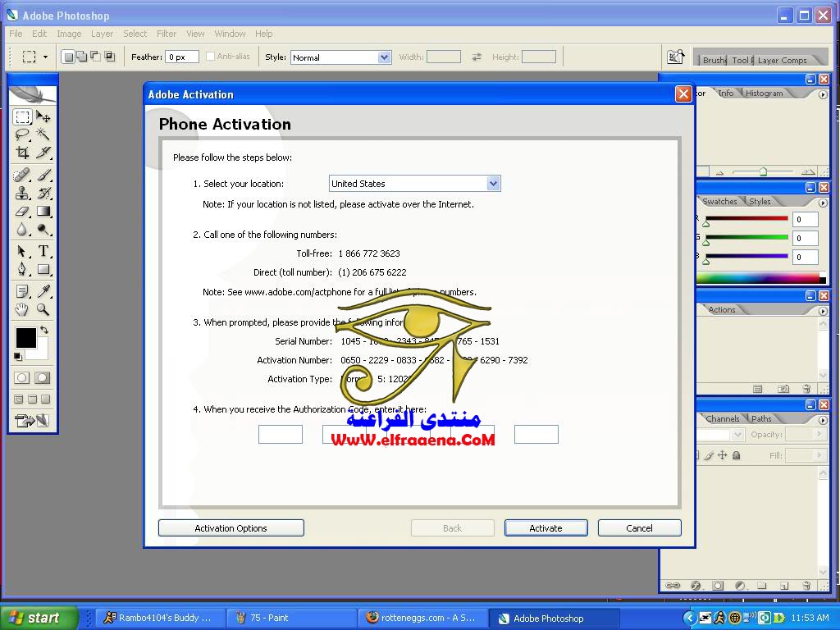Select the Hand tool
840x630 pixels.
click(22, 309)
